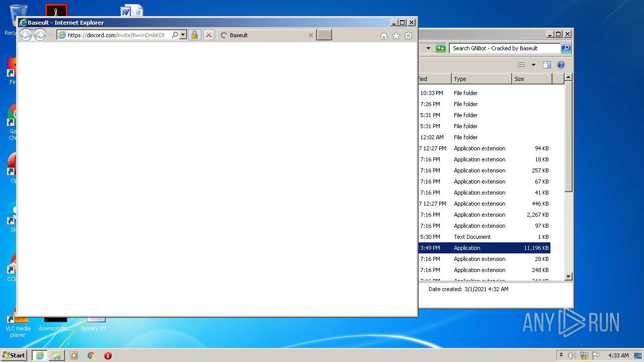Viewport: 644px width, 362px height.
Task: Open the Action Center flag icon
Action: coord(596,355)
